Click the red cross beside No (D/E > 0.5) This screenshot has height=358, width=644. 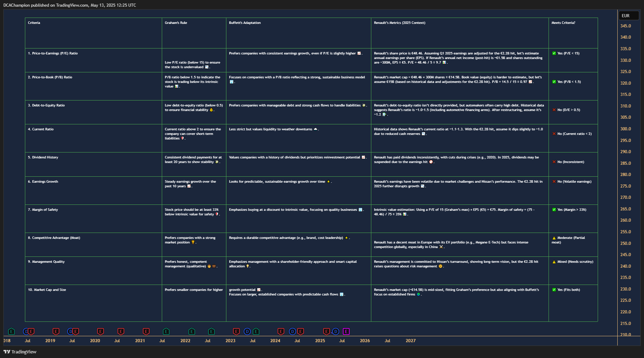[554, 110]
